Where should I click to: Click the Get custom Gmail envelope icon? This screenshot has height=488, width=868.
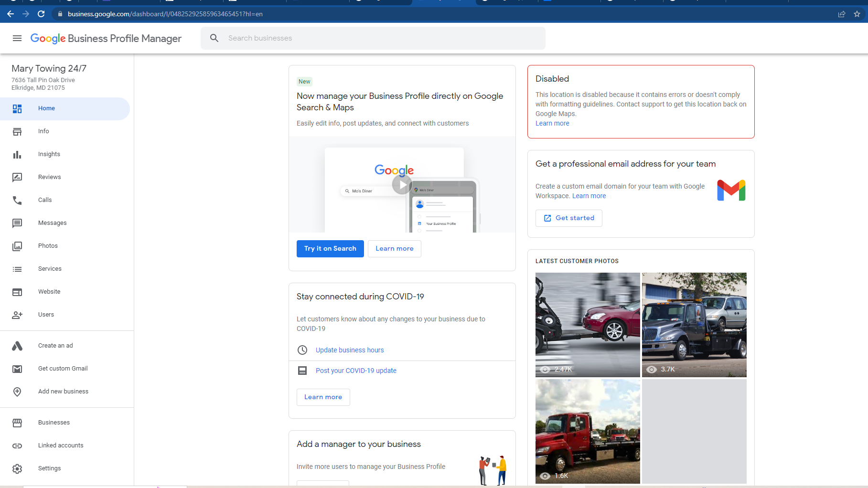[17, 369]
